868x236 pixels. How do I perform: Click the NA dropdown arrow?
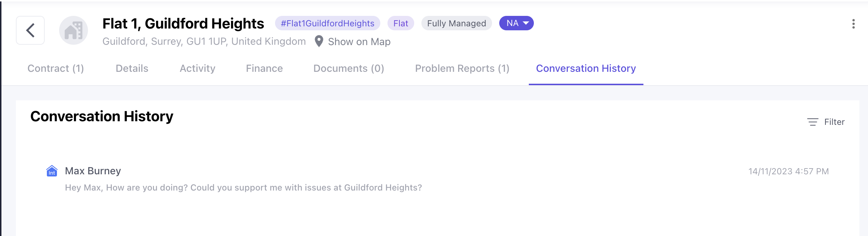[526, 23]
